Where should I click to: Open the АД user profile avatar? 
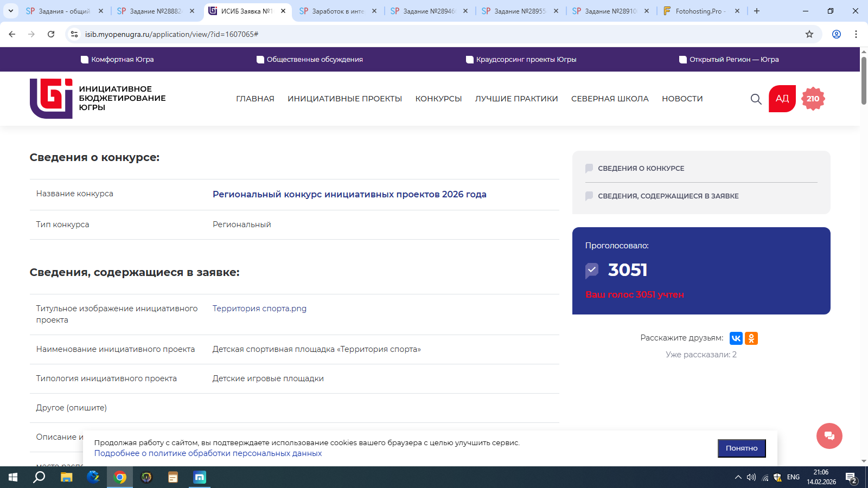coord(782,99)
